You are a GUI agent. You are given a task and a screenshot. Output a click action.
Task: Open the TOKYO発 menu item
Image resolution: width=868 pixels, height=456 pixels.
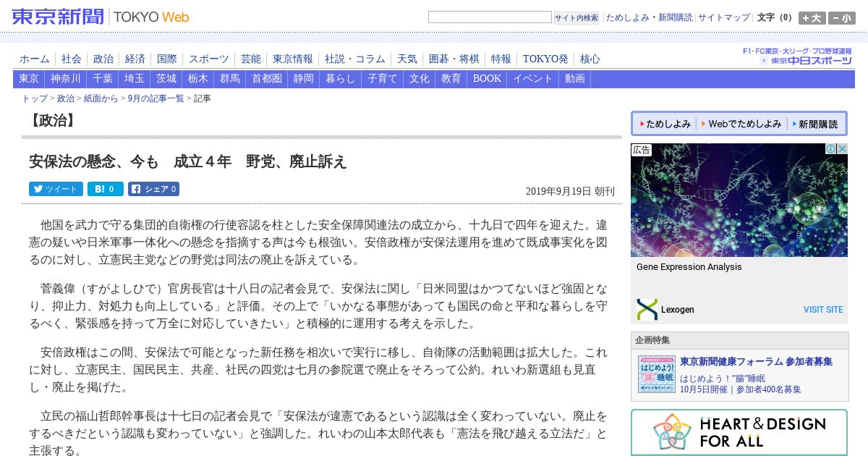tap(545, 59)
